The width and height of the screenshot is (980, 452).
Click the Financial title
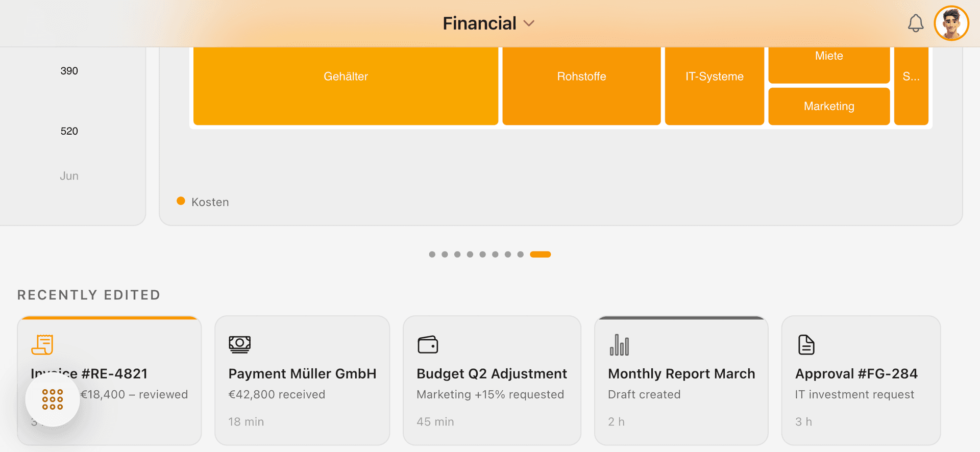[479, 23]
